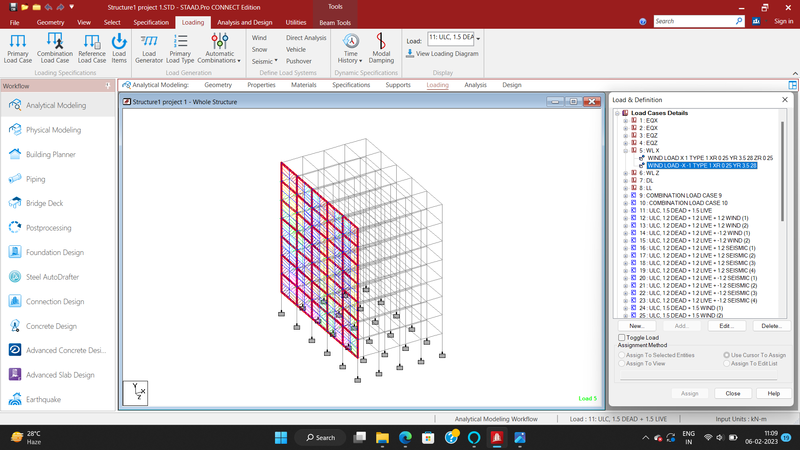
Task: Enable the Toggle Load checkbox
Action: pos(621,337)
